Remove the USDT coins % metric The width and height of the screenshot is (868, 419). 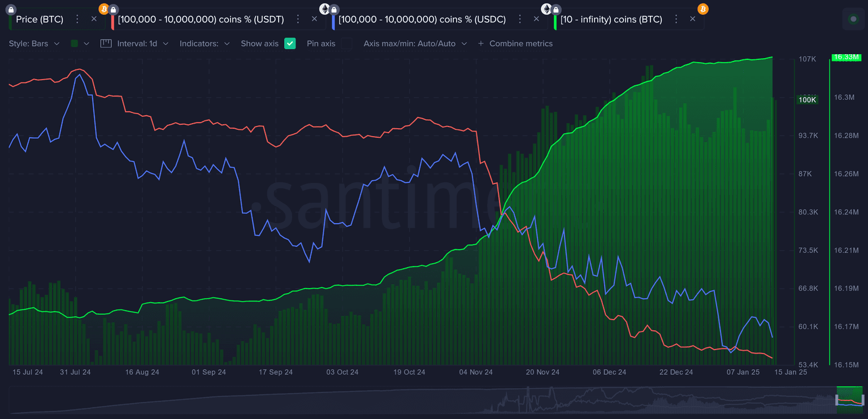pyautogui.click(x=315, y=19)
